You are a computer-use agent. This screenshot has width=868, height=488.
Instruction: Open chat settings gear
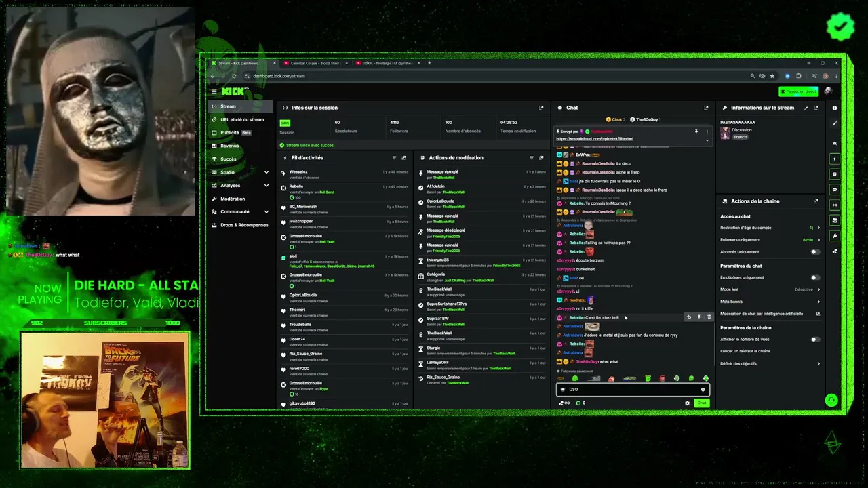click(687, 403)
